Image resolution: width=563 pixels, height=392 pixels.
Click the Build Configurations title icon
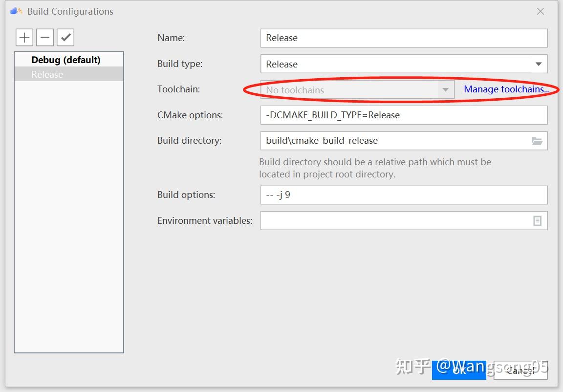tap(16, 12)
